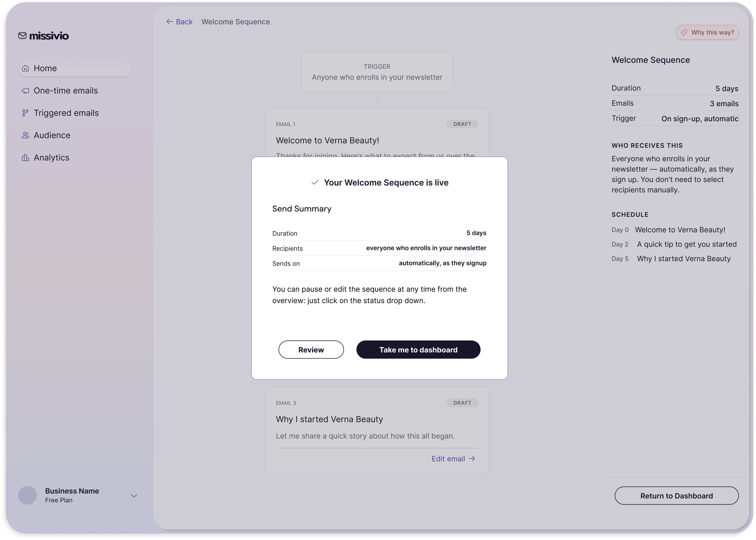Screen dimensions: 756x540
Task: Click the 'Welcome to Verna Beauty!' Email 1 title
Action: [327, 140]
